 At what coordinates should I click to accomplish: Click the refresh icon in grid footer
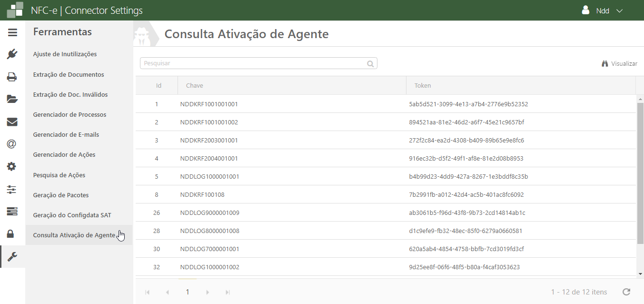pyautogui.click(x=626, y=292)
